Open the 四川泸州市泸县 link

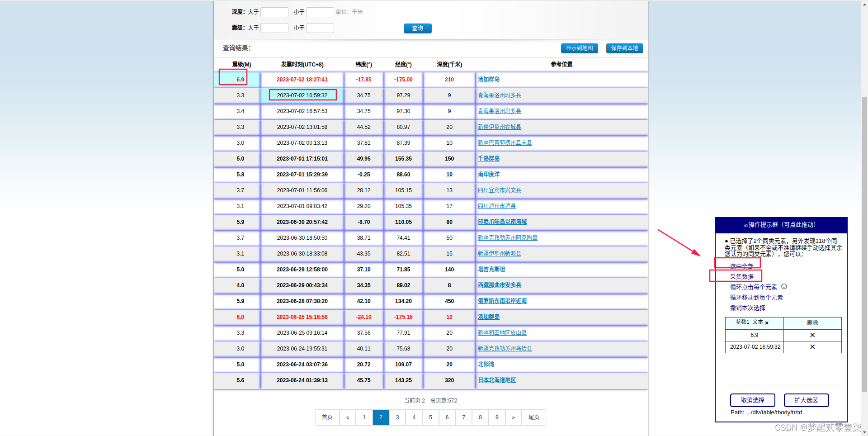click(x=497, y=206)
